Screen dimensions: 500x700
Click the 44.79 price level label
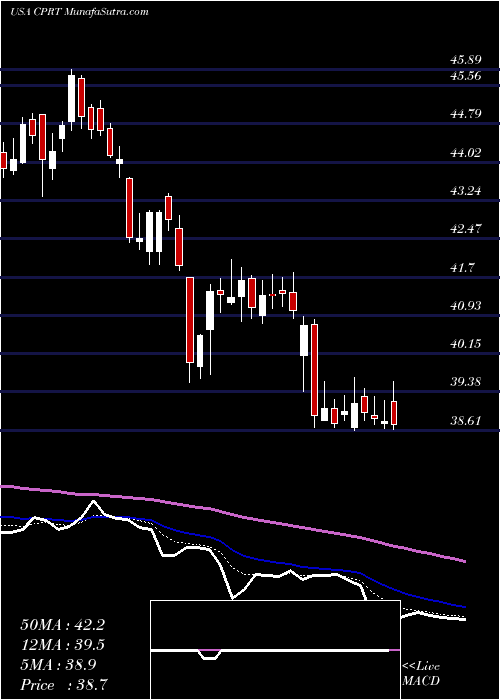pos(465,114)
